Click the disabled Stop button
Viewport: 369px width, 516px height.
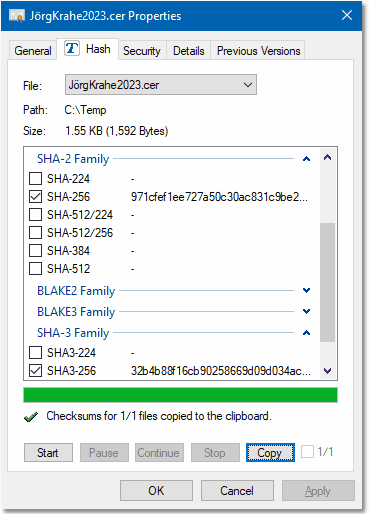click(x=215, y=453)
